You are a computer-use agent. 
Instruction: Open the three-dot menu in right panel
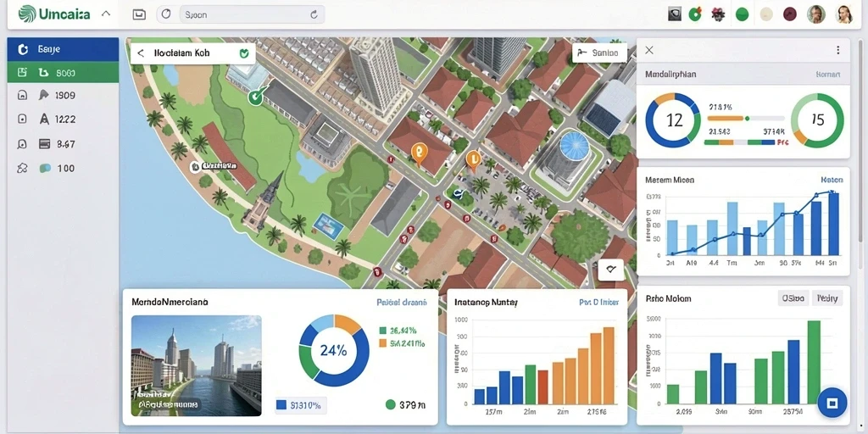[x=838, y=50]
